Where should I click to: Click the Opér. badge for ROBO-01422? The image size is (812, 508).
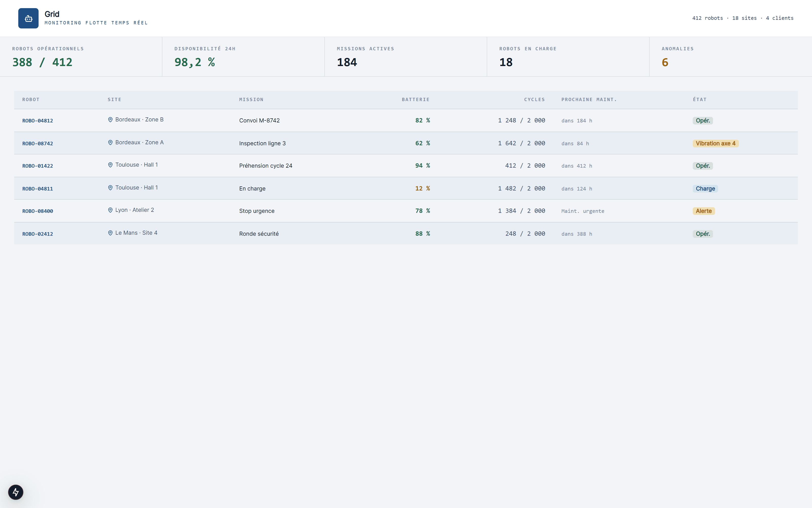point(703,166)
